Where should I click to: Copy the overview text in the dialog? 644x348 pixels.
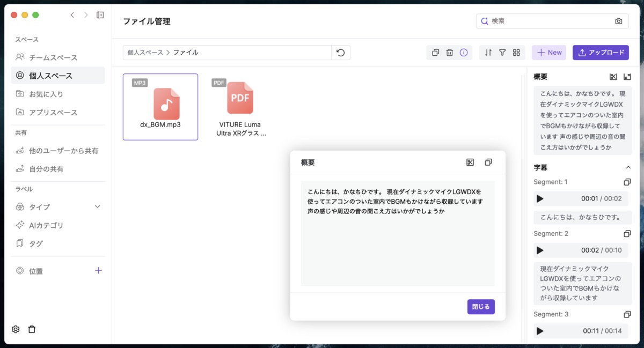[488, 162]
